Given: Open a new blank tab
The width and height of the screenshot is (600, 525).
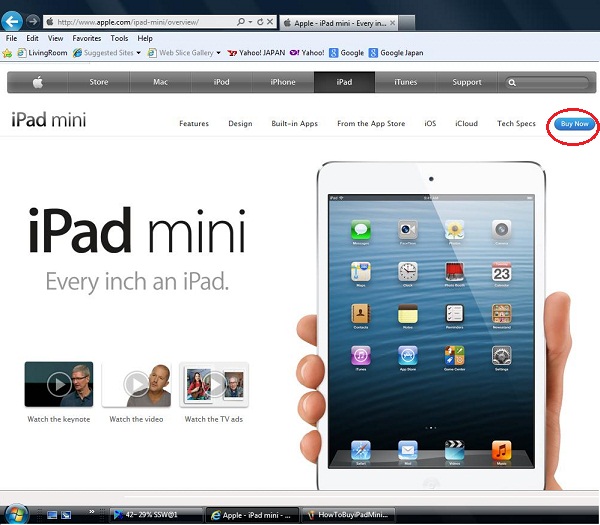Looking at the screenshot, I should [x=406, y=23].
